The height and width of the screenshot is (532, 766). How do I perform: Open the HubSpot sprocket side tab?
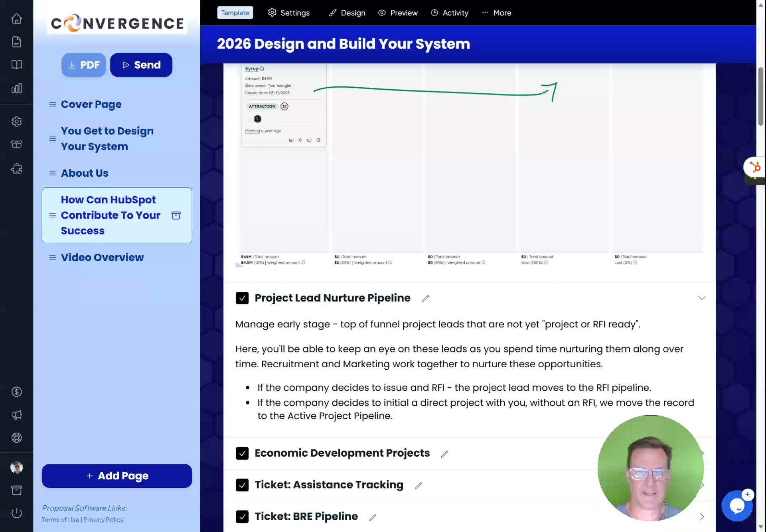(x=754, y=167)
